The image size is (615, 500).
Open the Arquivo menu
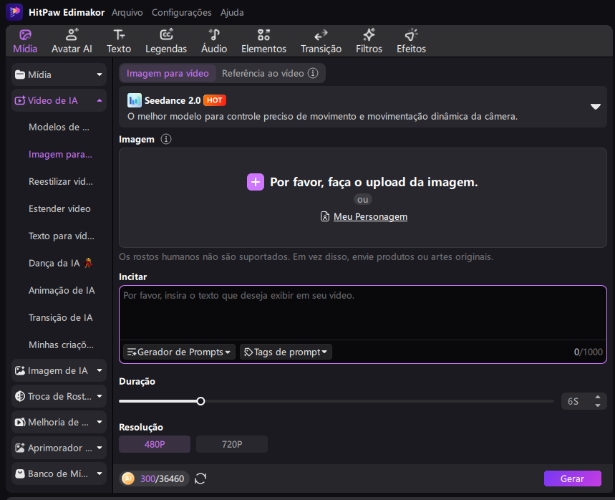127,13
